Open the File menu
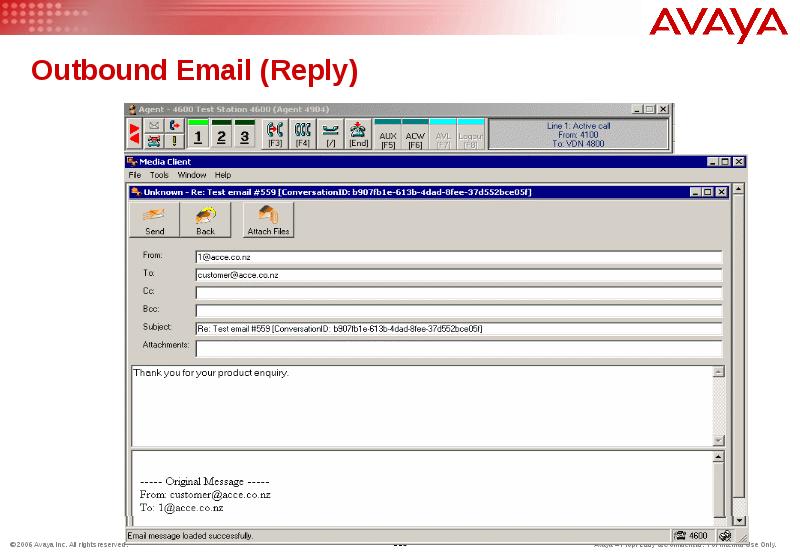Screen dimensions: 800x553 (x=134, y=175)
